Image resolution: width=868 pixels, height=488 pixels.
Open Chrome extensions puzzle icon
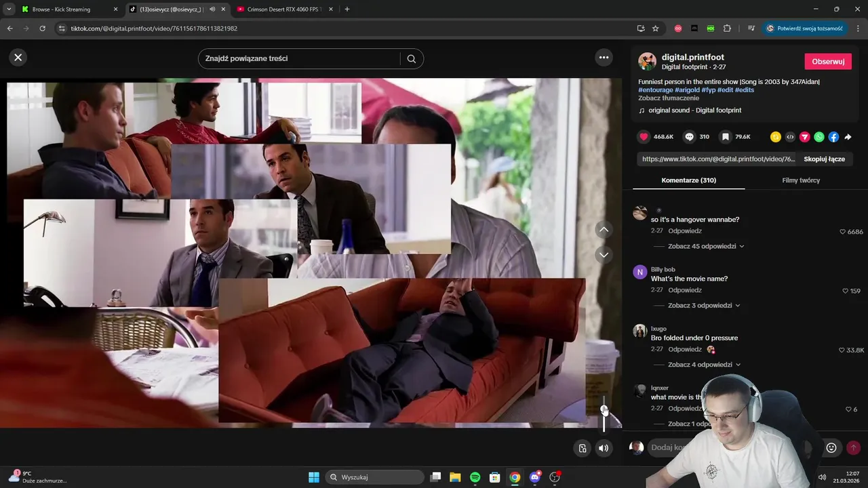coord(728,28)
